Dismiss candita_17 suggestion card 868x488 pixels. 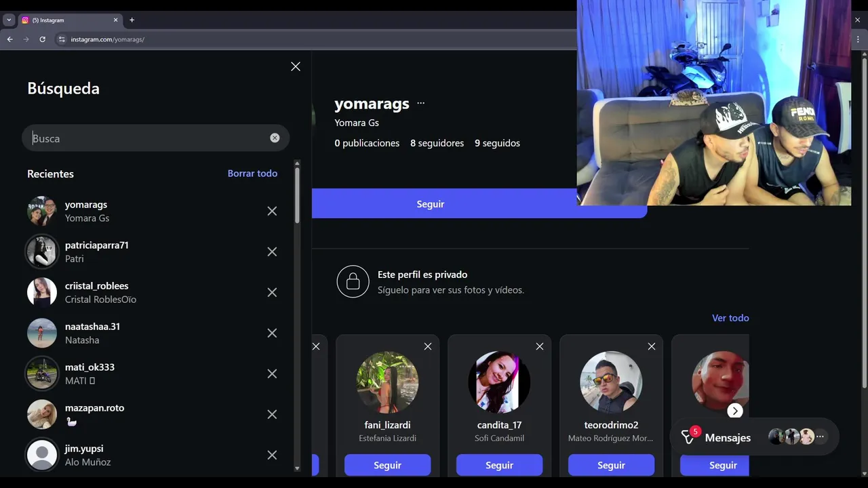540,346
